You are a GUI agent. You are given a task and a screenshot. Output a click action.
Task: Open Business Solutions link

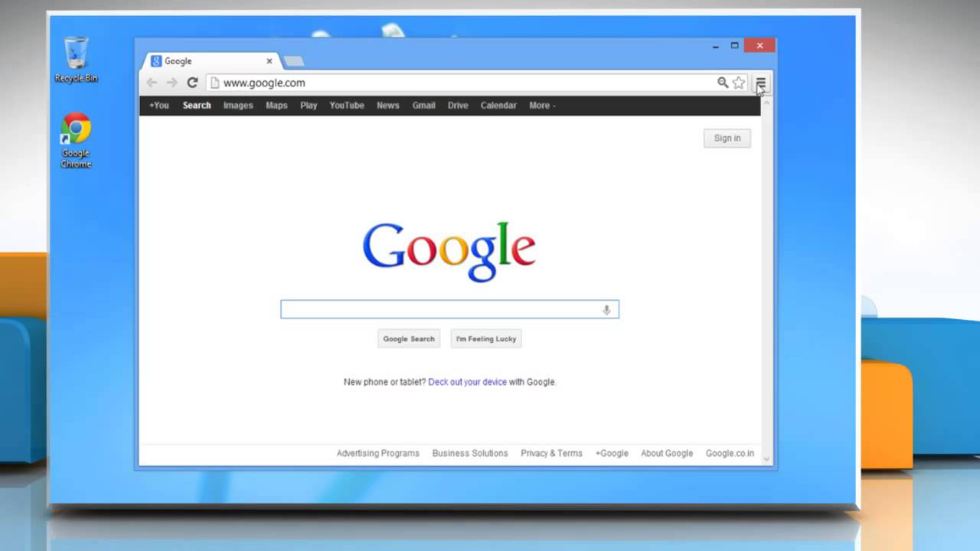click(x=470, y=453)
